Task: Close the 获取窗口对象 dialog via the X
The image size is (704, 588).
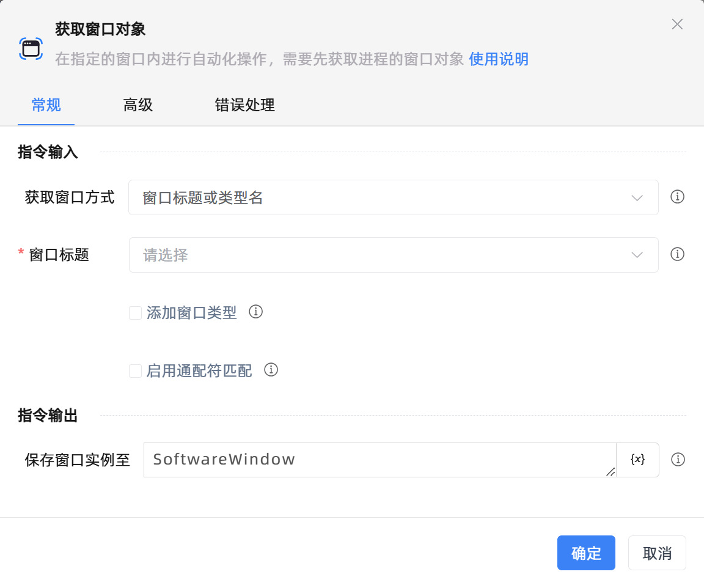Action: (x=677, y=24)
